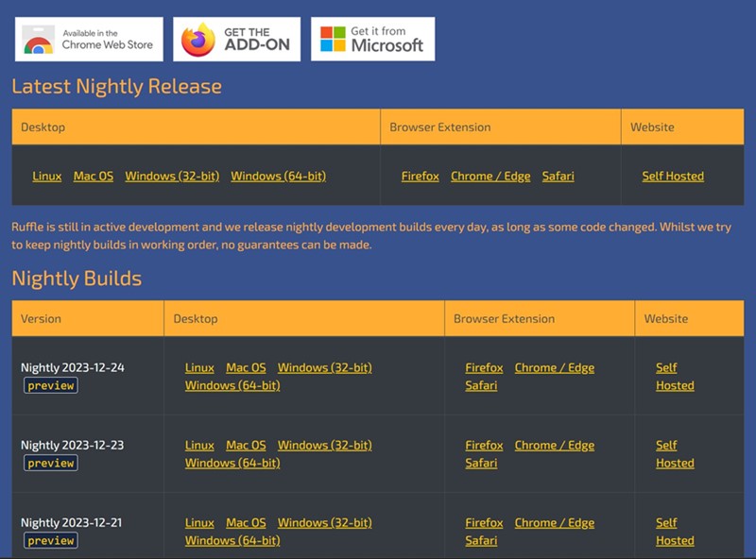Click Website header in Latest Nightly Release table
Viewport: 756px width, 559px height.
click(682, 127)
